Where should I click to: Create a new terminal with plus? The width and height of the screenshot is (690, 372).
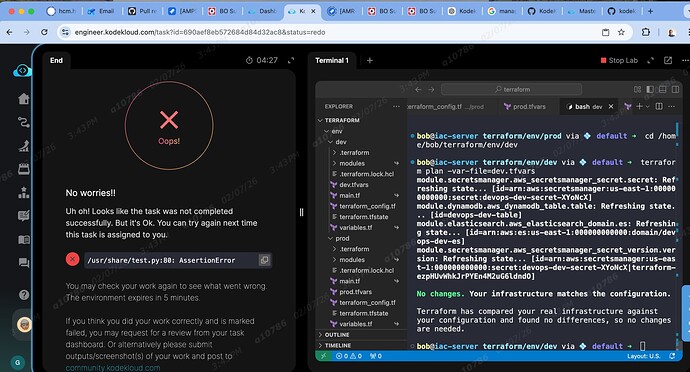639,107
